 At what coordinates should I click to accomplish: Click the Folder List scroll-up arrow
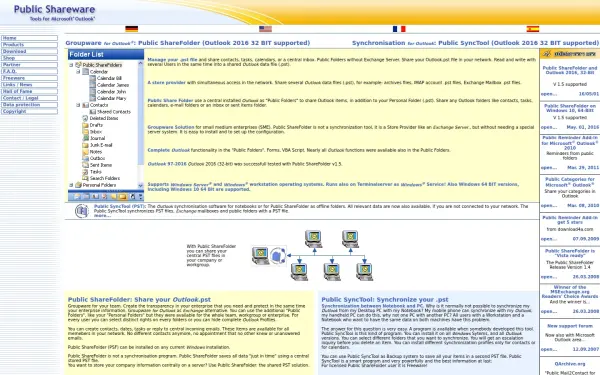point(140,63)
